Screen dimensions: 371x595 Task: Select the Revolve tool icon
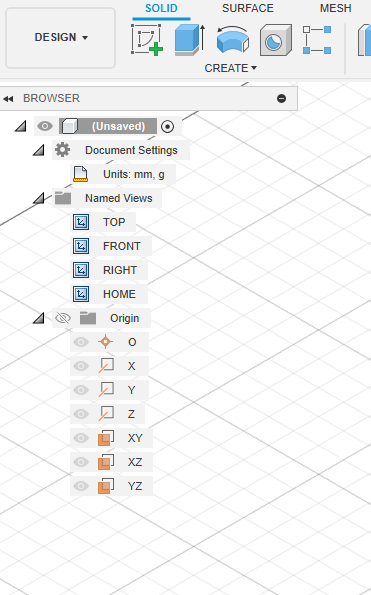point(233,39)
